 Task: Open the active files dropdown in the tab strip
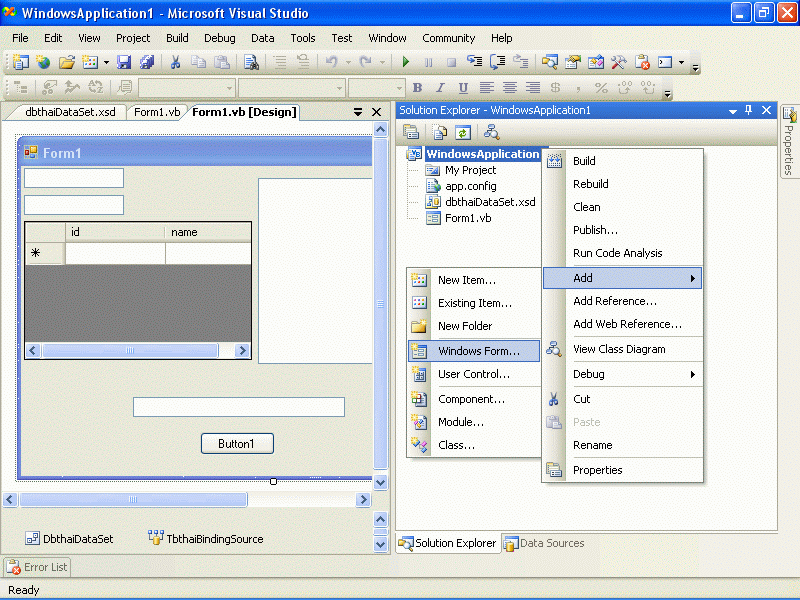358,112
